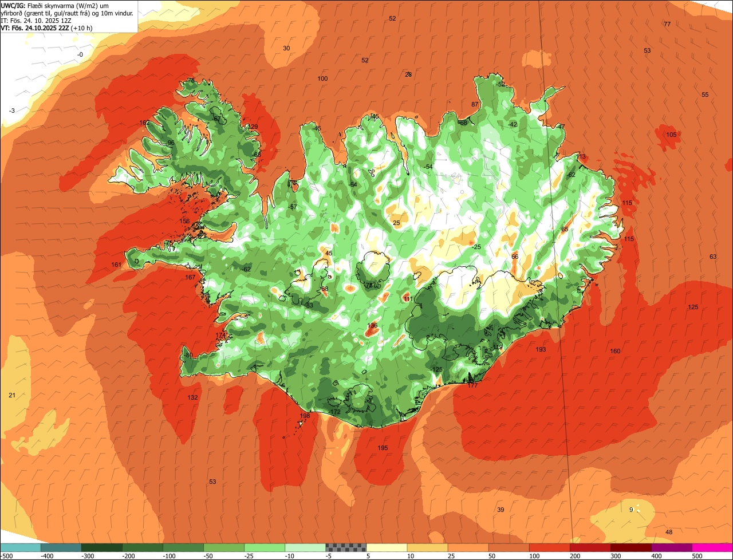Select the map value '160' in the southeast sea
The width and height of the screenshot is (733, 560).
(615, 351)
